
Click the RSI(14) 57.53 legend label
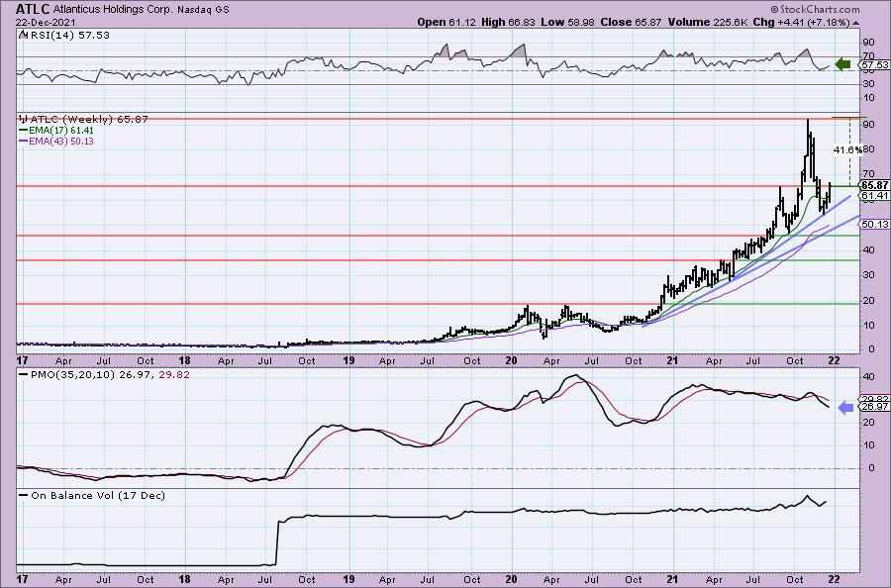coord(68,36)
